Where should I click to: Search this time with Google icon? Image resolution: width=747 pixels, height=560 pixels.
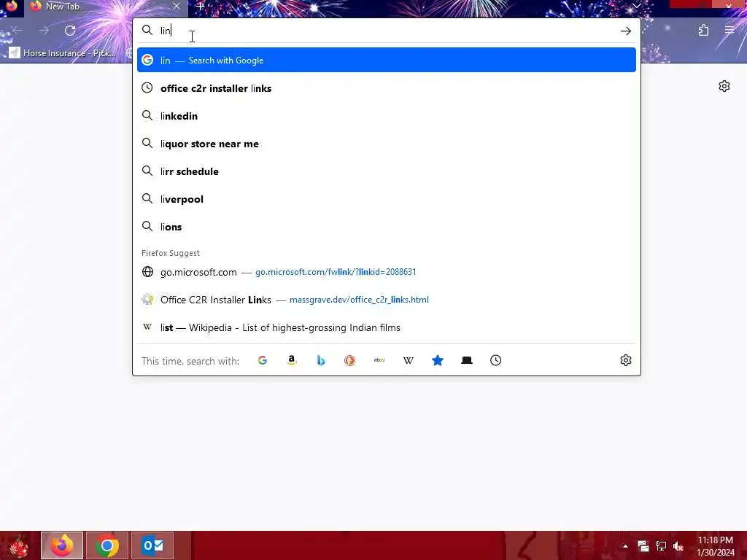pyautogui.click(x=263, y=360)
